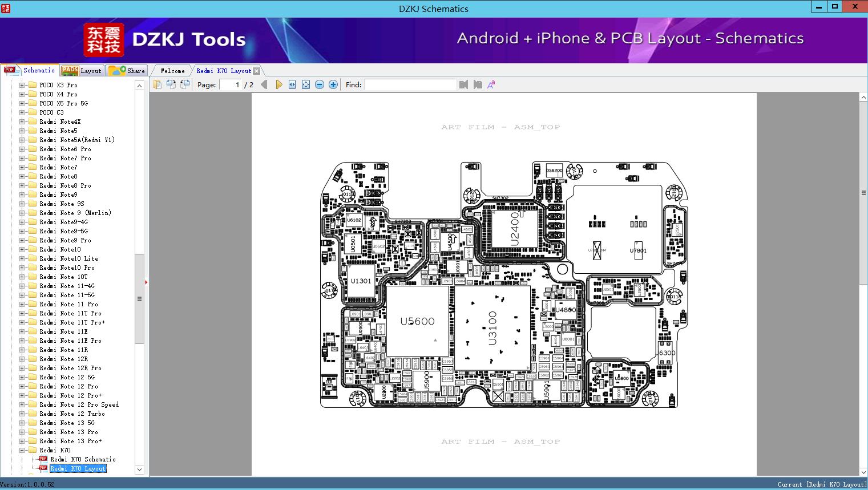Expand the Redmi Note 9S folder

[x=22, y=204]
